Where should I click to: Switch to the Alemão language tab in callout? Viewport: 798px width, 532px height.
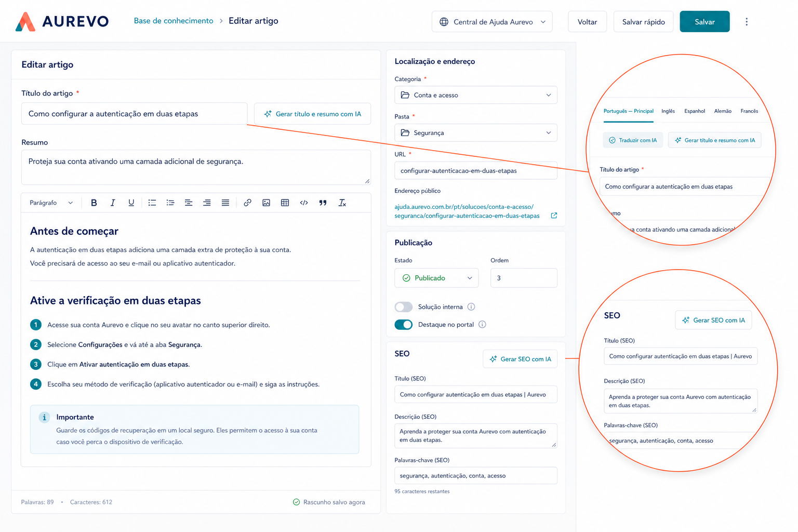723,111
